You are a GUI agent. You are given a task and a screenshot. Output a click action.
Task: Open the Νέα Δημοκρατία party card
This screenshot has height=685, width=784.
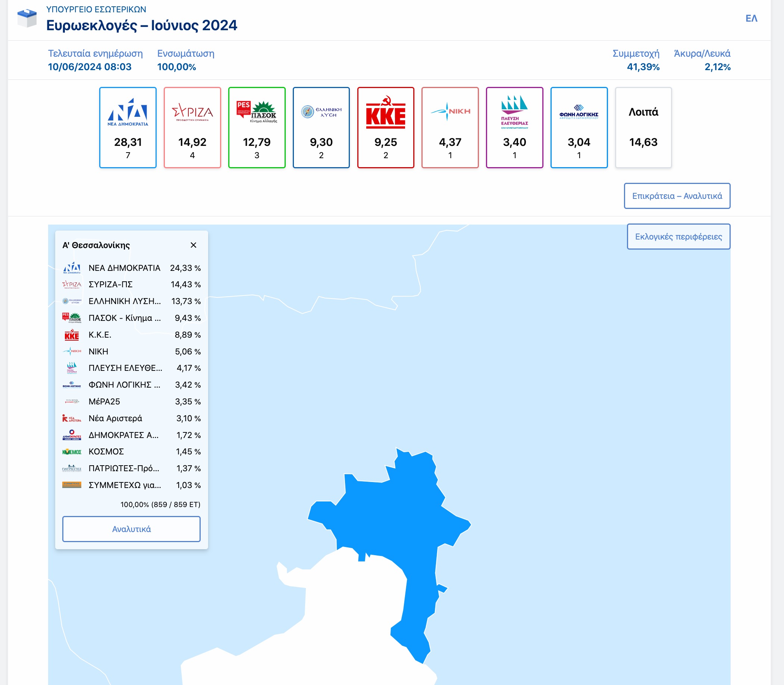pos(128,127)
